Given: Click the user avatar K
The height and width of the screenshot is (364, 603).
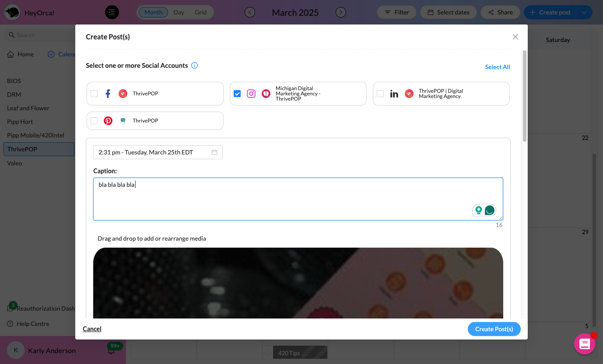Looking at the screenshot, I should click(16, 350).
